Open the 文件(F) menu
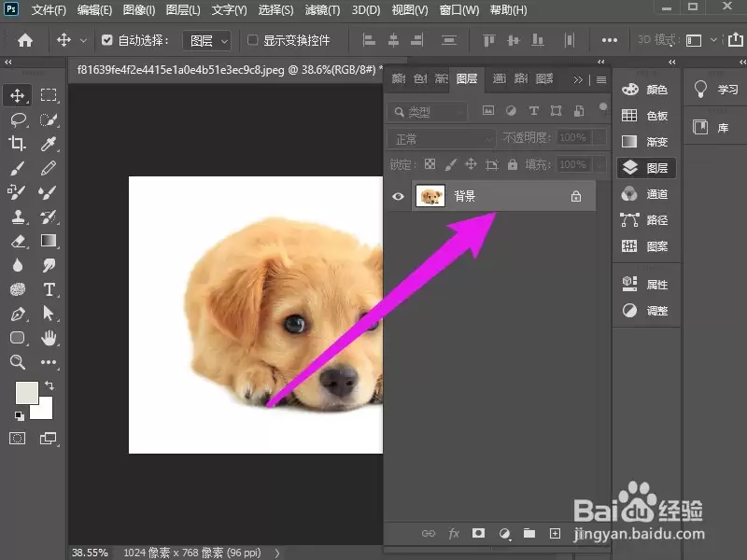This screenshot has height=560, width=747. coord(49,10)
